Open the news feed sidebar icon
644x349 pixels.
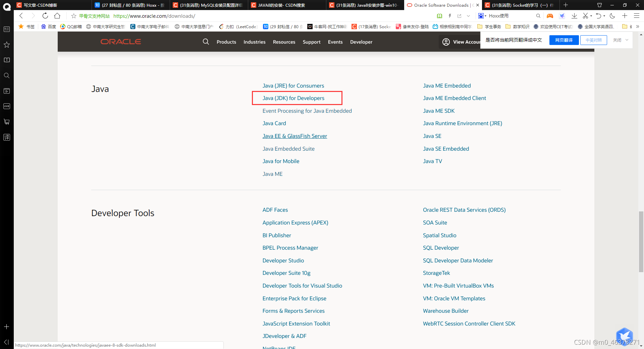coord(7,29)
